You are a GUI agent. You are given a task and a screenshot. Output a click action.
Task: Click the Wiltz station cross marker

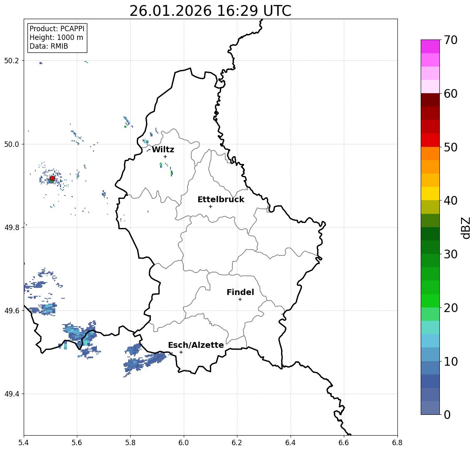(165, 156)
